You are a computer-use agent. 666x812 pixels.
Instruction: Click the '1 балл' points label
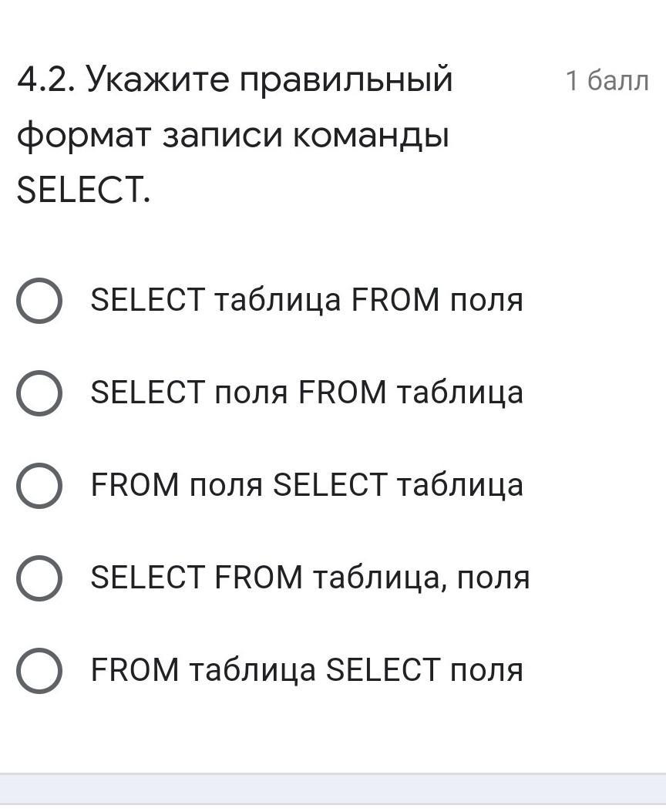(607, 80)
